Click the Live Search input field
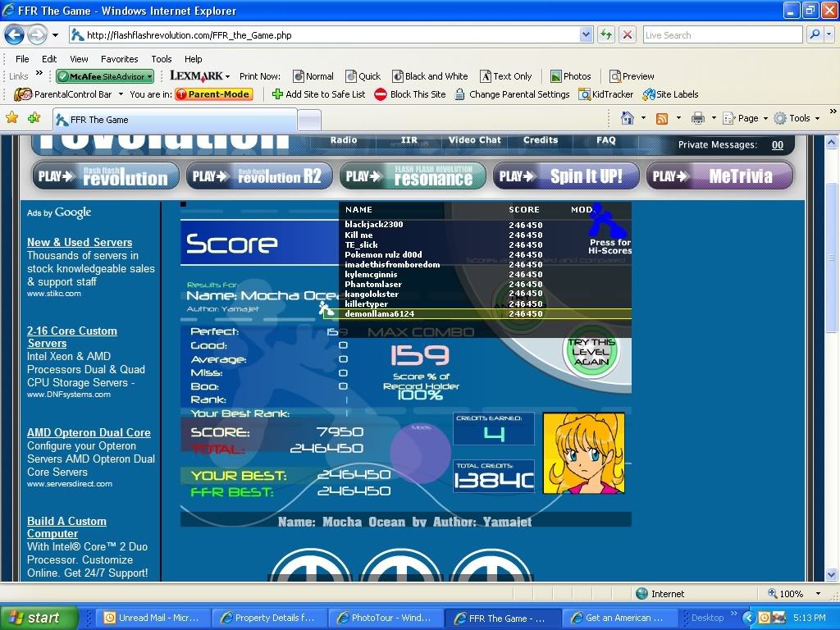The image size is (840, 630). (721, 34)
